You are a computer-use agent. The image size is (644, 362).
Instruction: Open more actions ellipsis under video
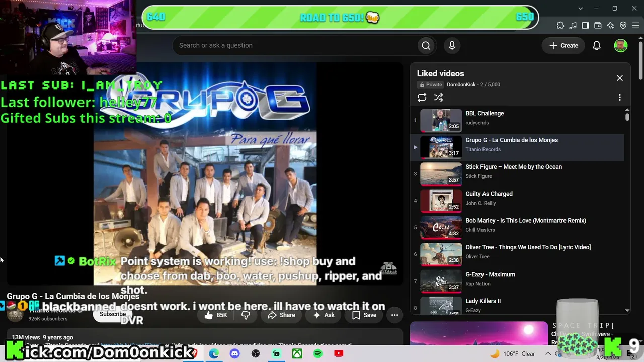[394, 315]
